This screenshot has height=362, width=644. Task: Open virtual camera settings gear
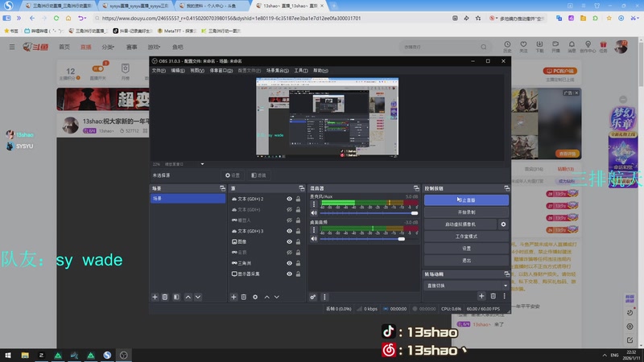point(503,224)
